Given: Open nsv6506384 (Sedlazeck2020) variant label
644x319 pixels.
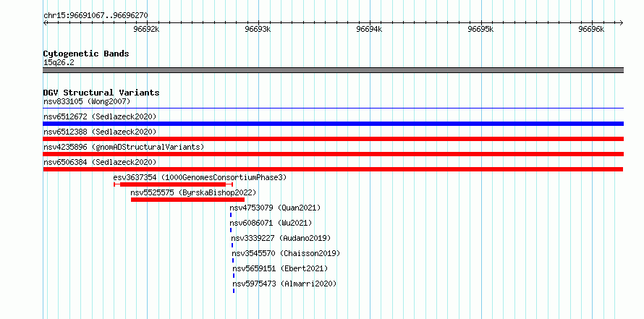Looking at the screenshot, I should point(100,162).
